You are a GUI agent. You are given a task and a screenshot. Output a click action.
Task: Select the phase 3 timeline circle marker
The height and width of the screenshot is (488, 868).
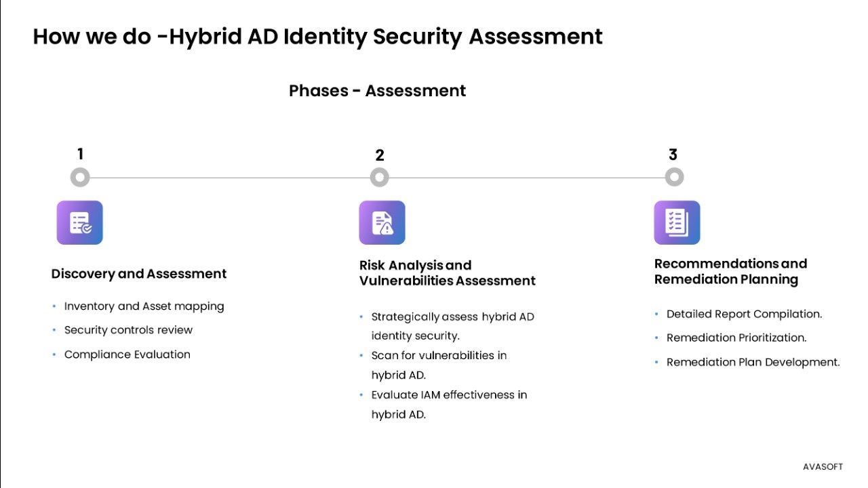(x=673, y=178)
